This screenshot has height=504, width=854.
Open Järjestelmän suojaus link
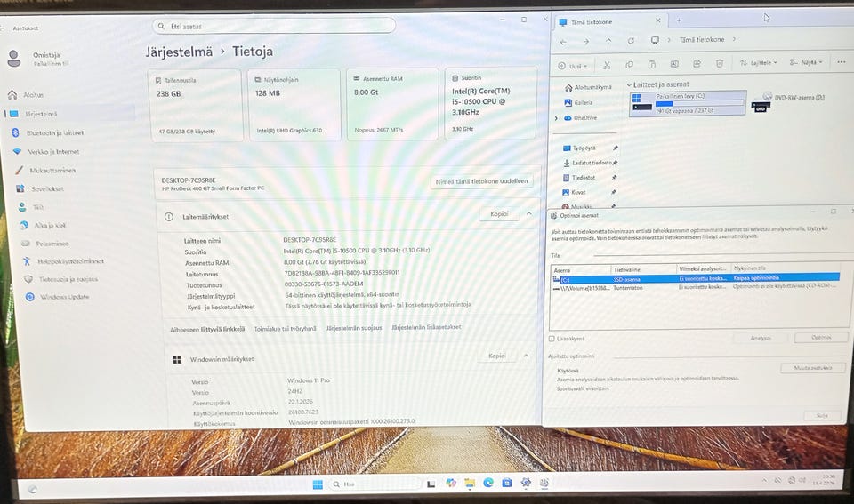coord(354,328)
